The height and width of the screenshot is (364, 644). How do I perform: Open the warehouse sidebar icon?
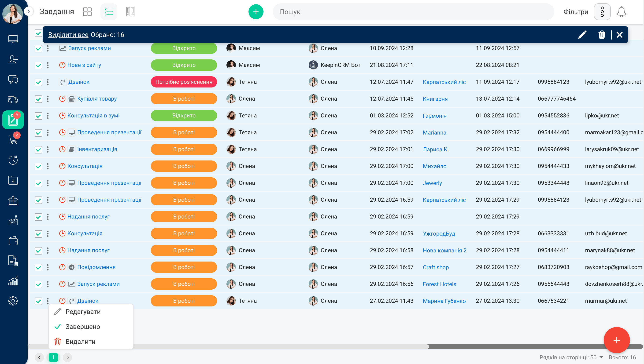tap(13, 200)
